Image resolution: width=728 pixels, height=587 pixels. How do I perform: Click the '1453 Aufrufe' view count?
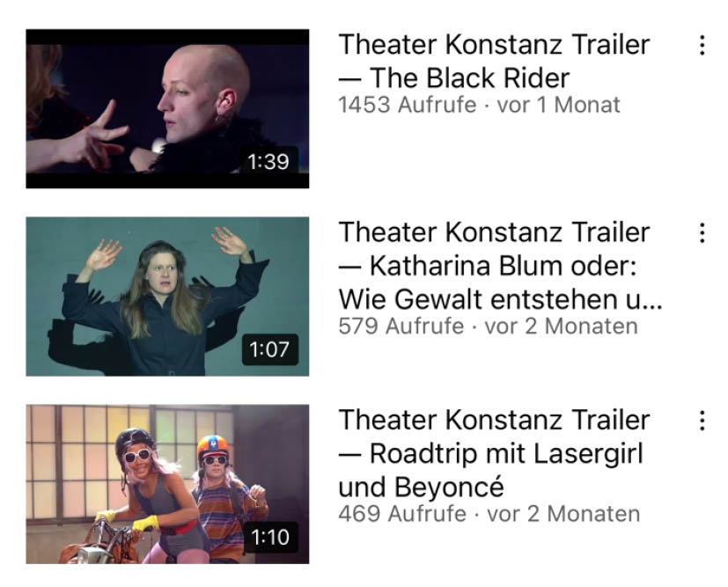click(x=408, y=105)
